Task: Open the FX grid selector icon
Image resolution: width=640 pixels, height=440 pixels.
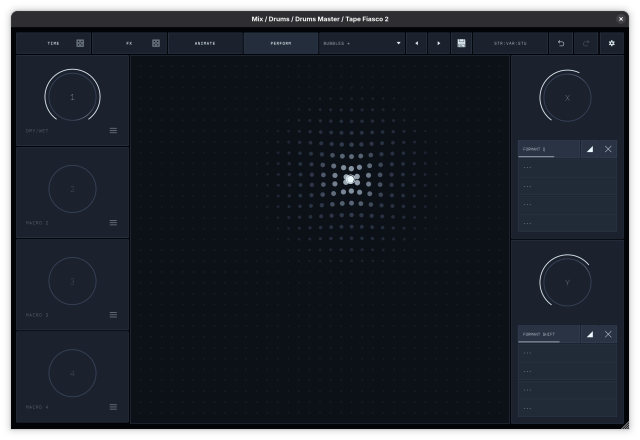Action: (156, 43)
